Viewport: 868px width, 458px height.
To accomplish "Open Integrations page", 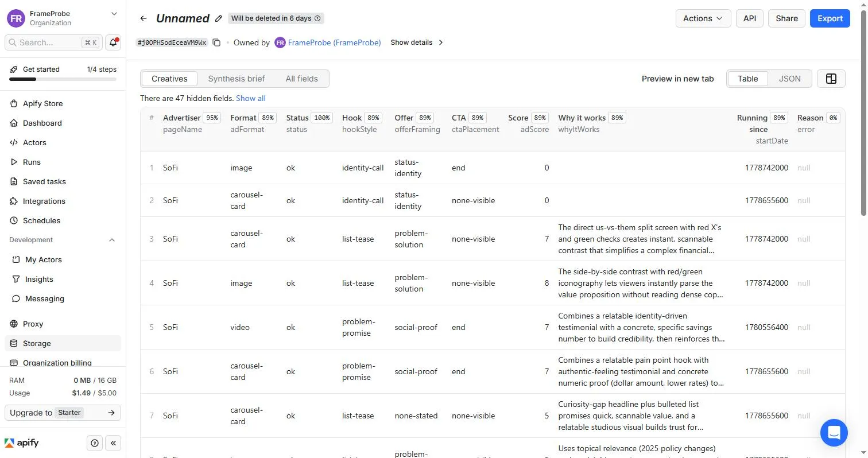I will [63, 201].
